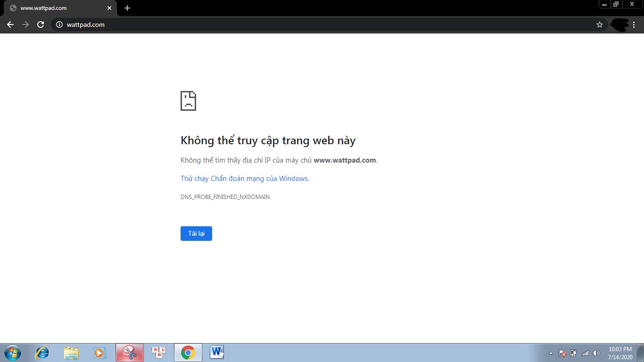Viewport: 644px width, 362px height.
Task: Click the heading Không thể truy cập trang web này
Action: (x=268, y=140)
